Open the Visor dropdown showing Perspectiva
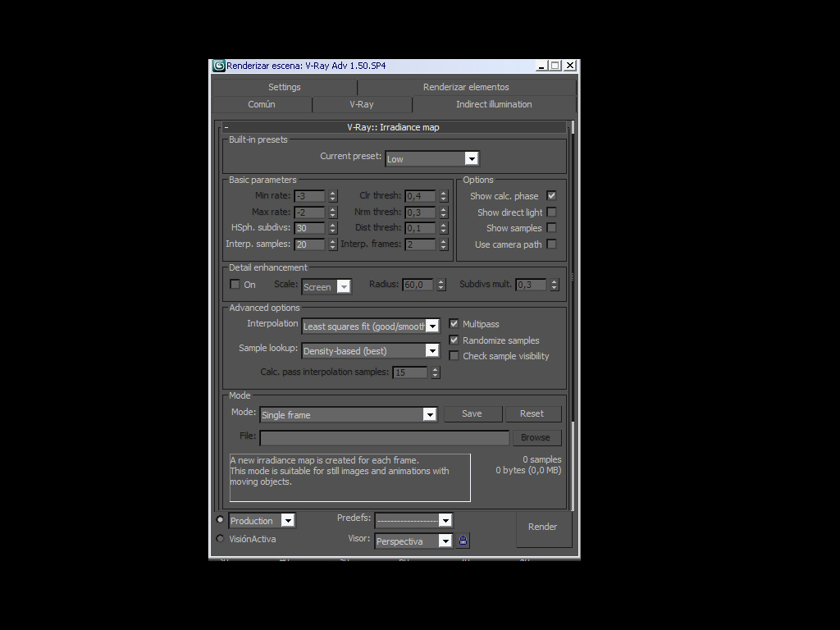Viewport: 840px width, 630px height. coord(413,541)
